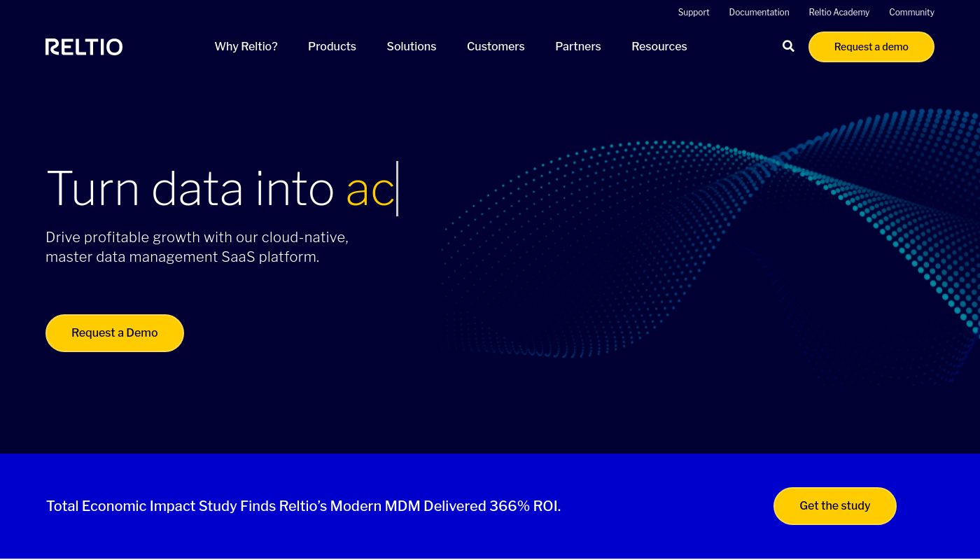Click the Drive profitable growth subheading
The width and height of the screenshot is (980, 560).
[197, 247]
